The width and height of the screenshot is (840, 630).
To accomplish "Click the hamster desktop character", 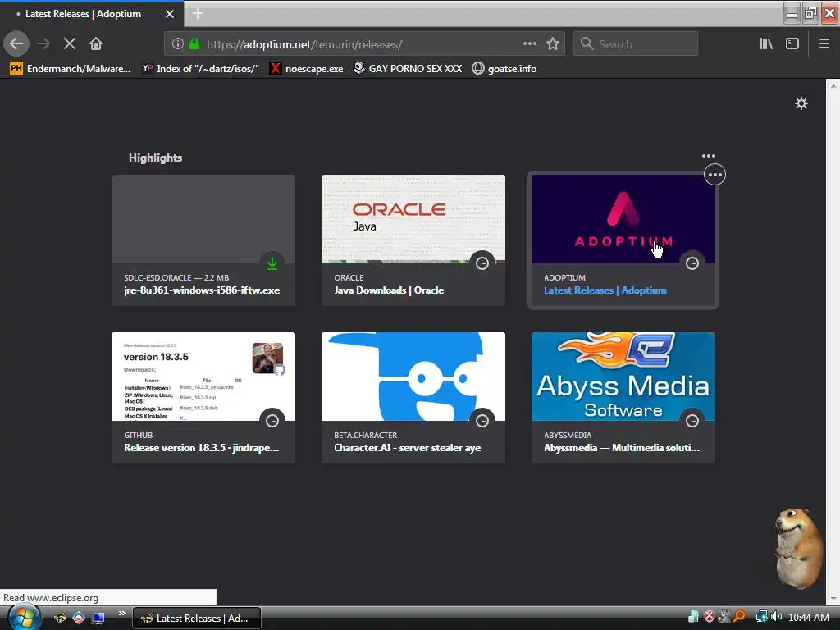I will [x=799, y=548].
